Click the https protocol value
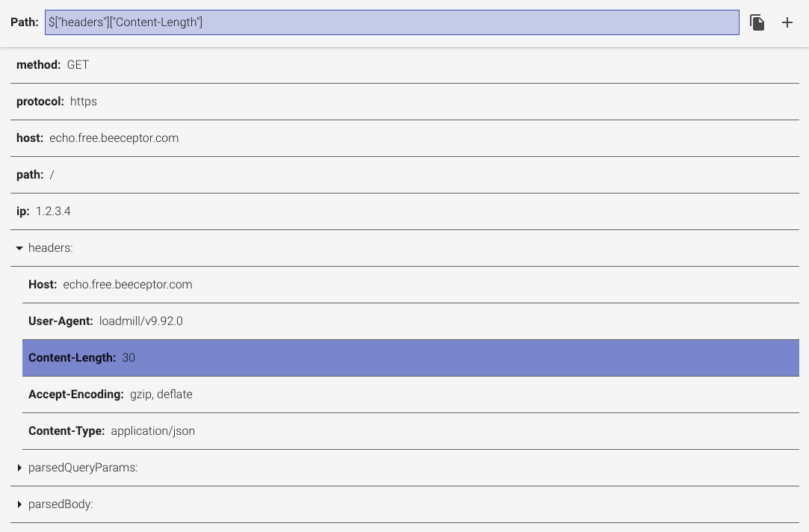This screenshot has width=809, height=532. click(x=84, y=102)
